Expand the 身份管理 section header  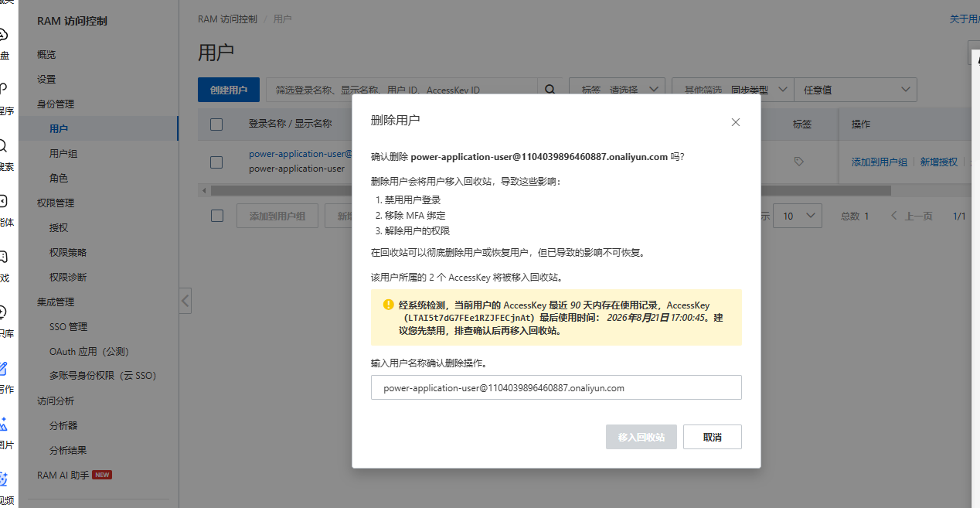(56, 104)
